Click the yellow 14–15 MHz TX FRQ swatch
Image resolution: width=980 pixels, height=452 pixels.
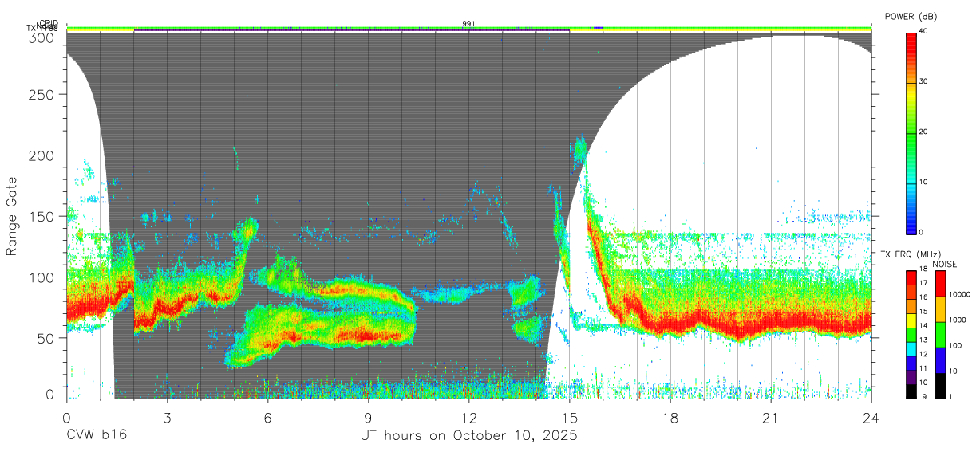911,319
